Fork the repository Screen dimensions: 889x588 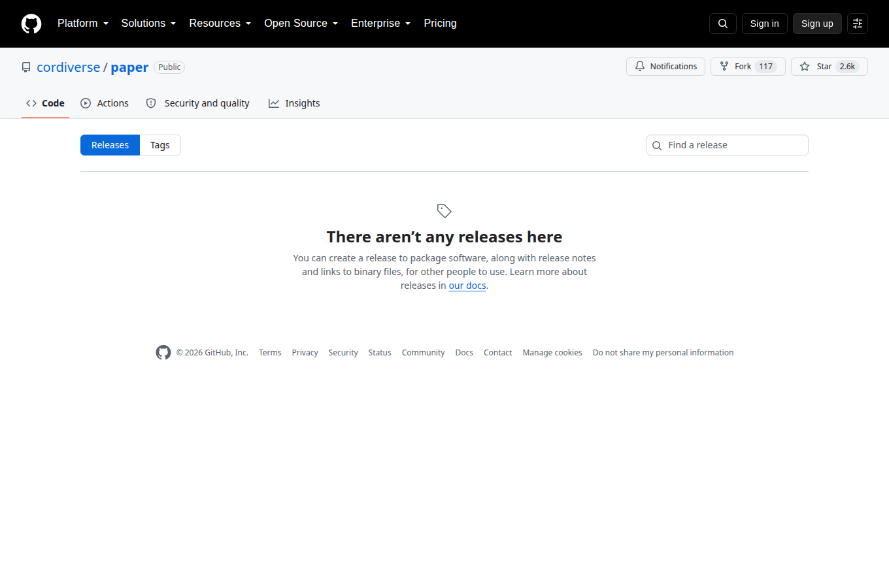click(x=748, y=67)
